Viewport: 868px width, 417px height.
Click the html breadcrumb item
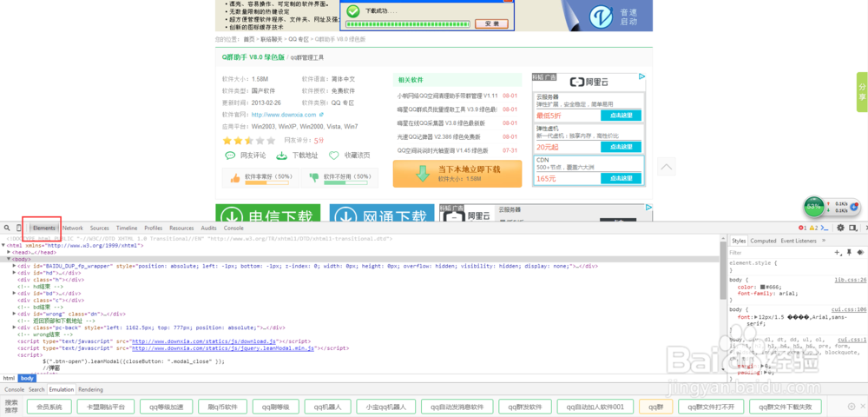coord(9,378)
